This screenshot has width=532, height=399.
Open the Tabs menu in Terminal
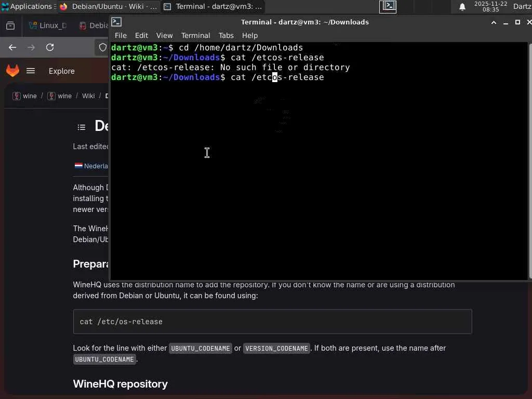coord(226,35)
